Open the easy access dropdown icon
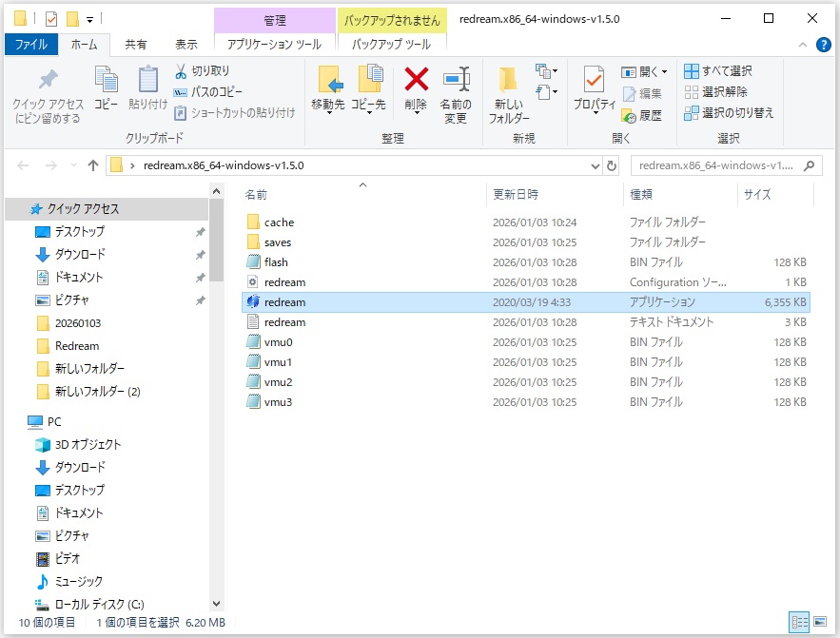The image size is (840, 638). pyautogui.click(x=546, y=92)
